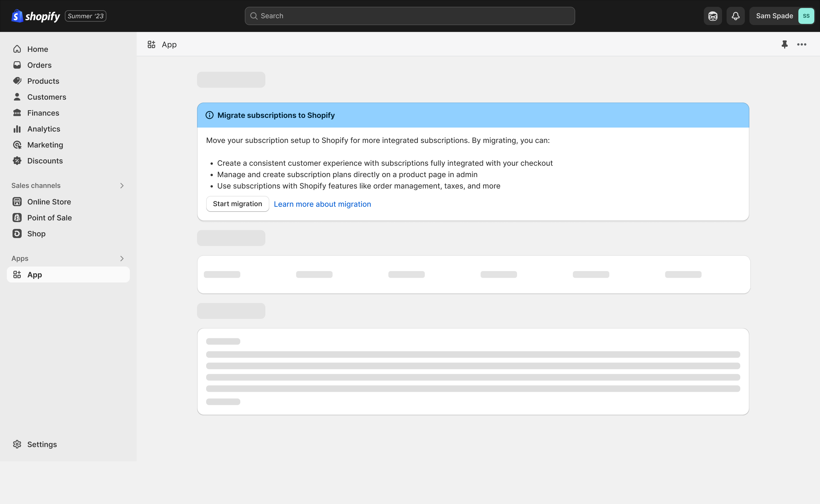Click the Settings gear icon
The height and width of the screenshot is (504, 820).
click(17, 445)
